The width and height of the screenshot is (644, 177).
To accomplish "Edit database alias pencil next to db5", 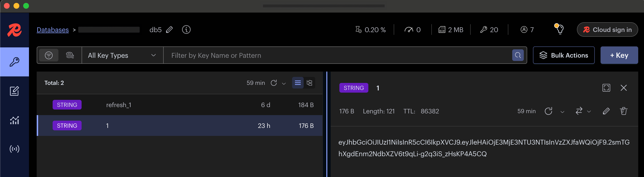I will [169, 30].
